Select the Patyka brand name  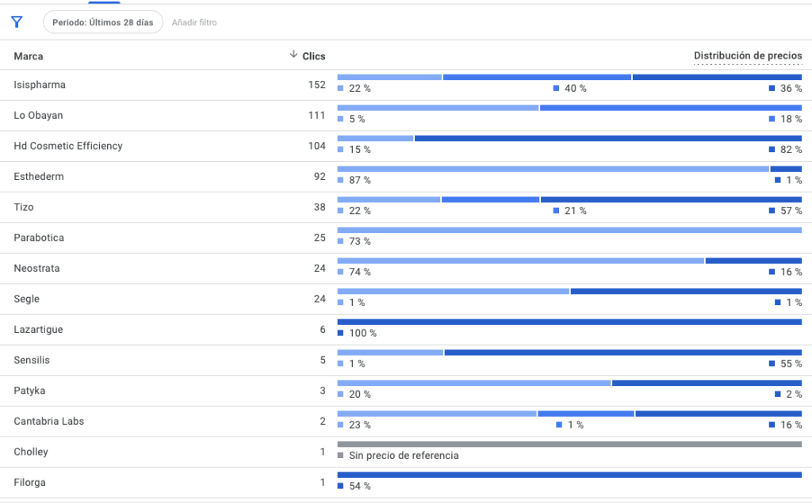(x=29, y=390)
